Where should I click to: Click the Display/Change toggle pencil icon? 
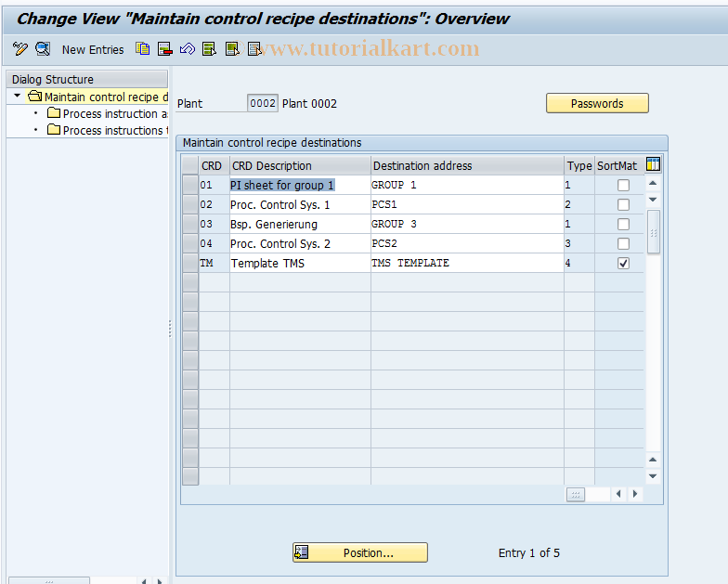20,48
